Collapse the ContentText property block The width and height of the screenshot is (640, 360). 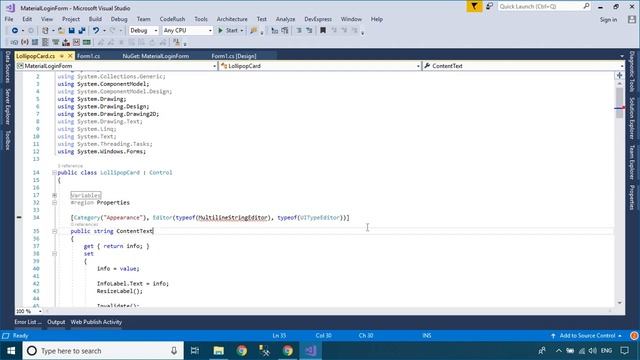click(x=54, y=231)
